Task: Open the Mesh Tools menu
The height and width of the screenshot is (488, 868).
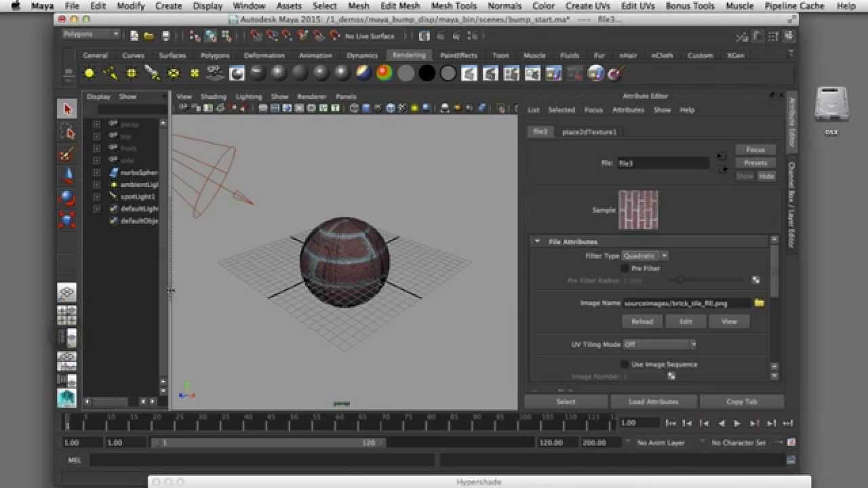Action: pyautogui.click(x=454, y=6)
